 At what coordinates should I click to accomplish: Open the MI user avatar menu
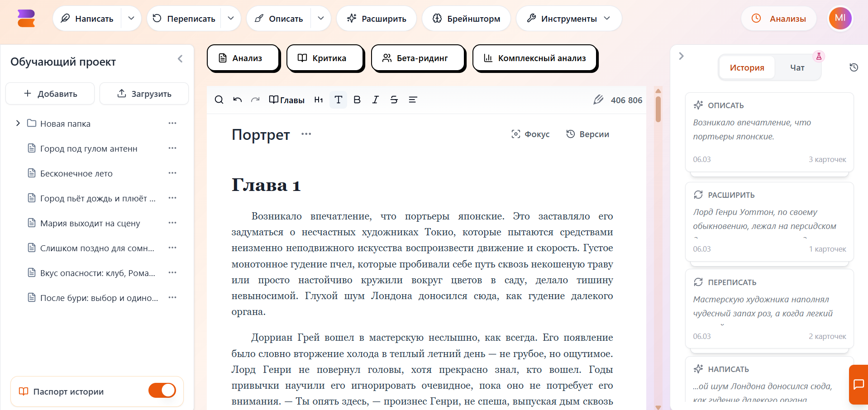(x=840, y=18)
